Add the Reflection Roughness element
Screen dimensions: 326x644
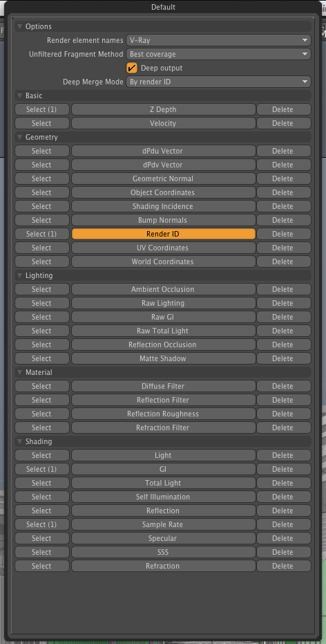[x=163, y=414]
